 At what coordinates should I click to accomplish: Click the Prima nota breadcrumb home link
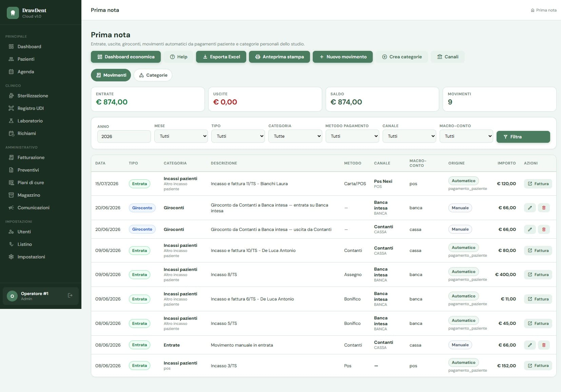(543, 10)
